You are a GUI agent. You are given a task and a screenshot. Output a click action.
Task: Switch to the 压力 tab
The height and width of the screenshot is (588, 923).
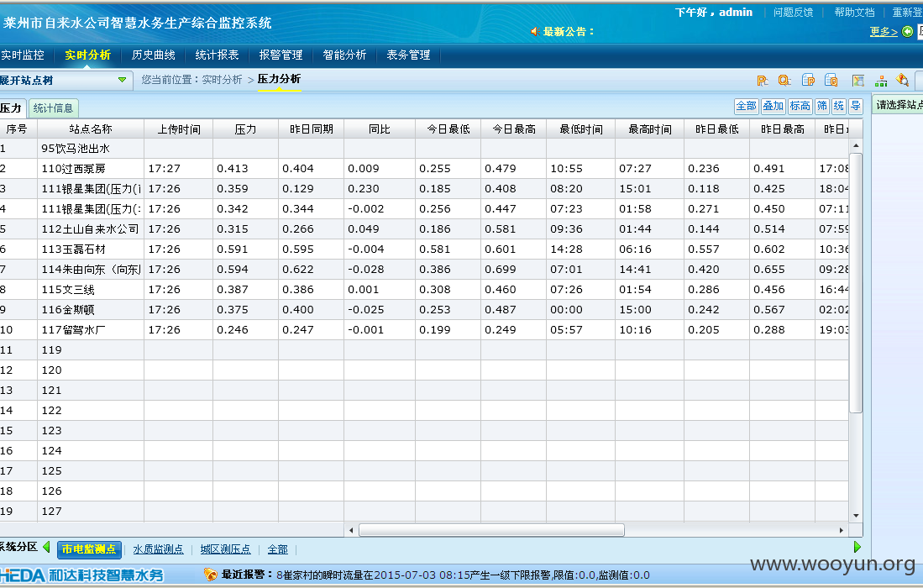point(11,108)
